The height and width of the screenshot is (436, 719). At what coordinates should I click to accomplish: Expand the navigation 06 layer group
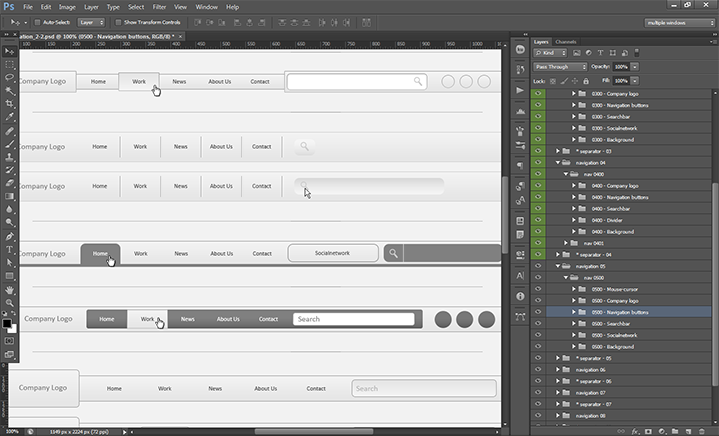coord(558,369)
